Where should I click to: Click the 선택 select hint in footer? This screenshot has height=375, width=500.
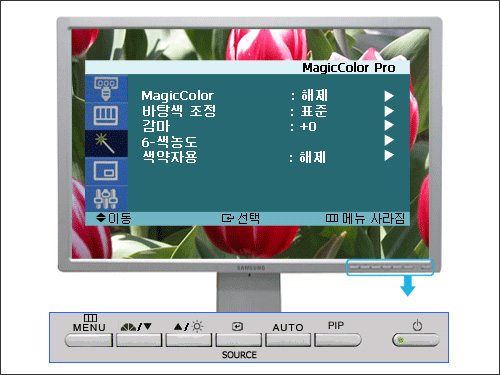pyautogui.click(x=241, y=218)
